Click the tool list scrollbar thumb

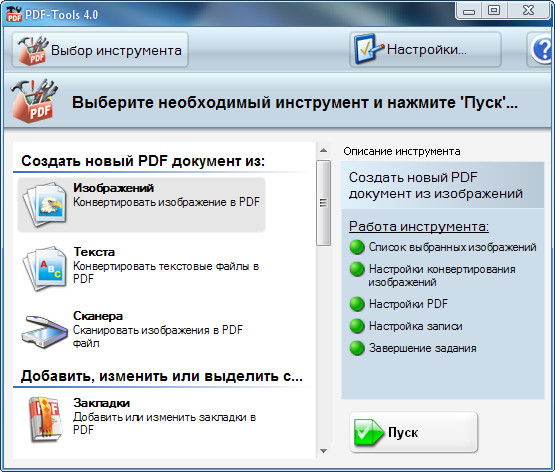(x=323, y=203)
